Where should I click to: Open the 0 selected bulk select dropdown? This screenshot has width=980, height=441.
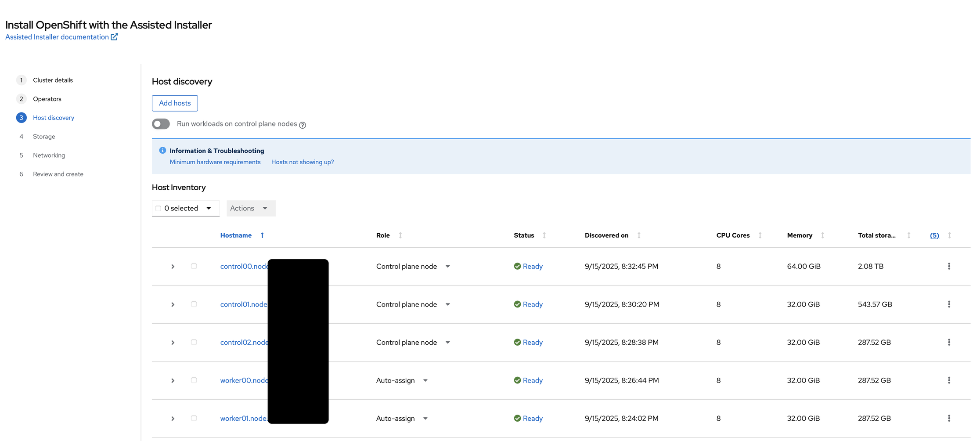[x=209, y=208]
